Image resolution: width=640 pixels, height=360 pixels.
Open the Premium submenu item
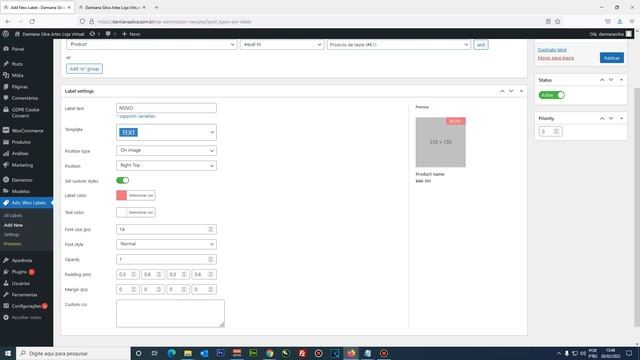click(12, 244)
